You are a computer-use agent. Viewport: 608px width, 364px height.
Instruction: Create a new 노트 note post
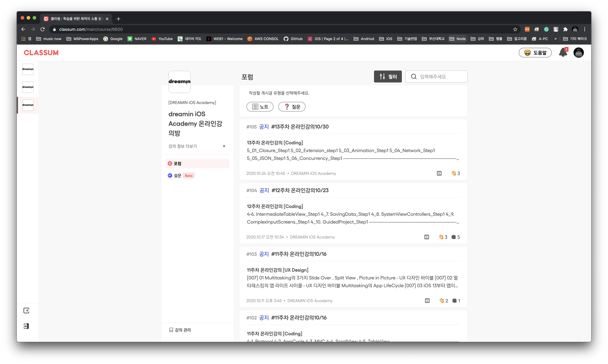[x=260, y=107]
